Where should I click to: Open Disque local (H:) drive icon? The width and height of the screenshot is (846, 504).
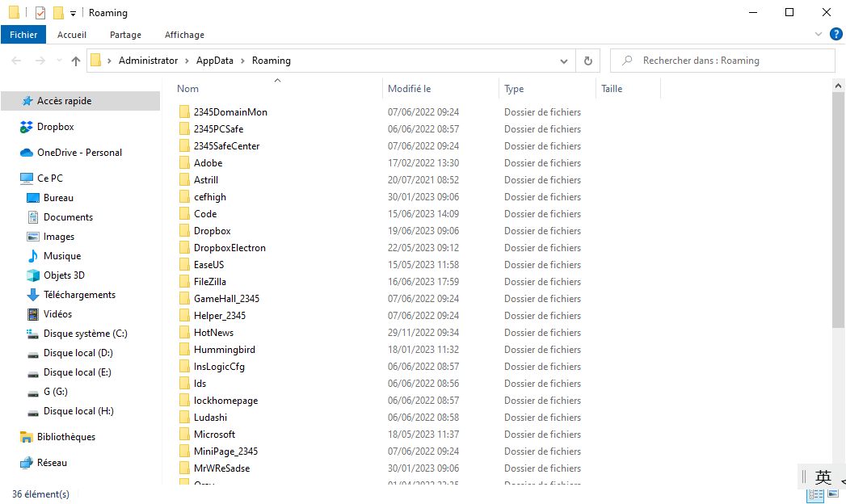pos(33,413)
